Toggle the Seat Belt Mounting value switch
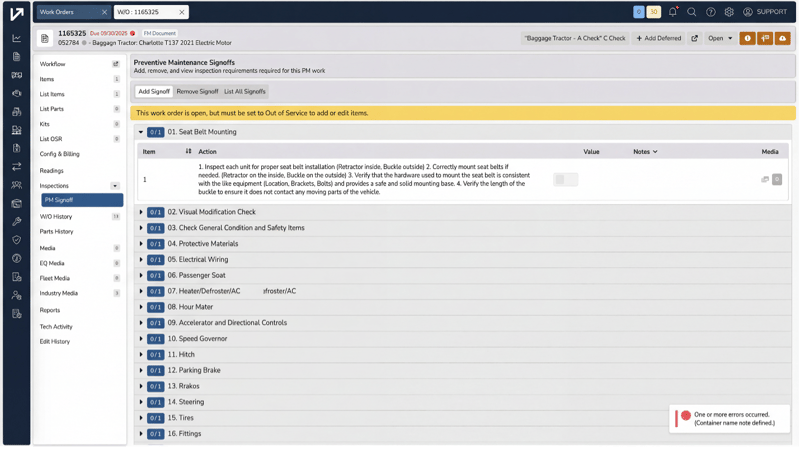 pyautogui.click(x=565, y=179)
